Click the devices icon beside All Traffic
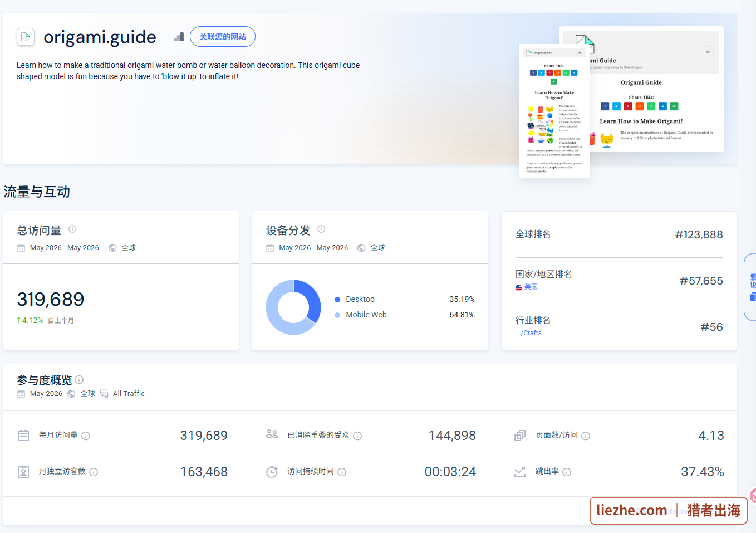The image size is (756, 533). tap(104, 394)
